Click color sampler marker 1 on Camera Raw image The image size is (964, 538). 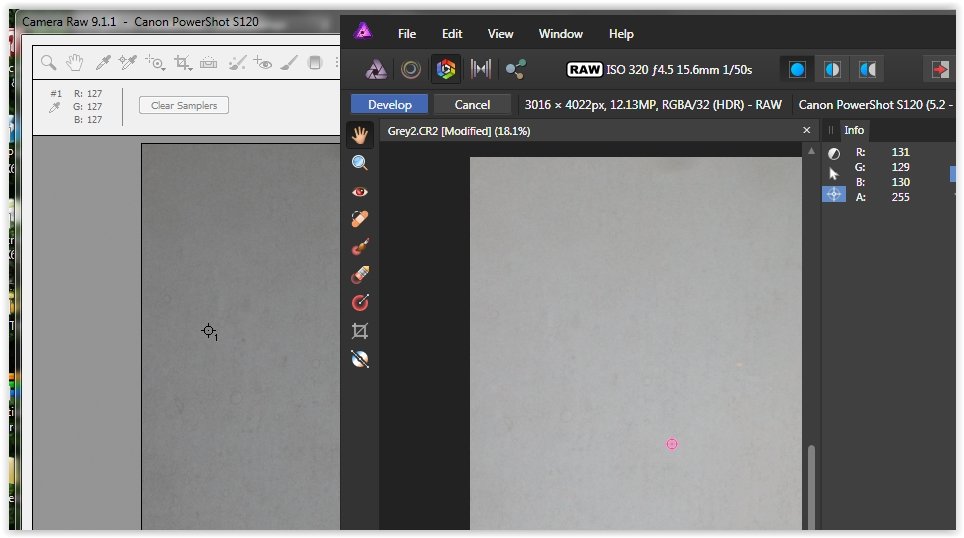pos(208,331)
